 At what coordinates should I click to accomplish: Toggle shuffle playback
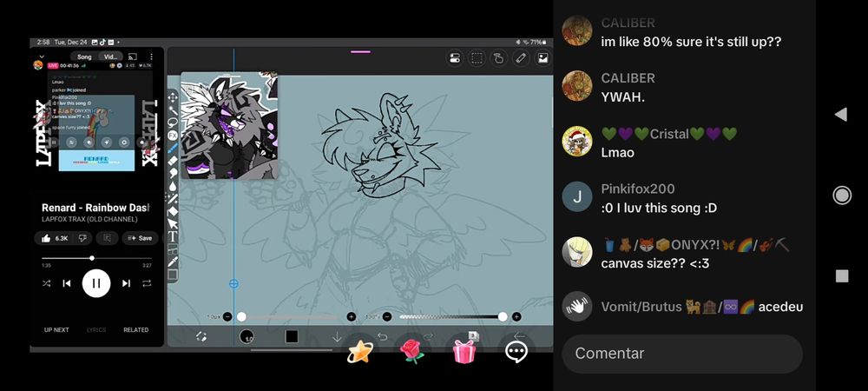[46, 283]
